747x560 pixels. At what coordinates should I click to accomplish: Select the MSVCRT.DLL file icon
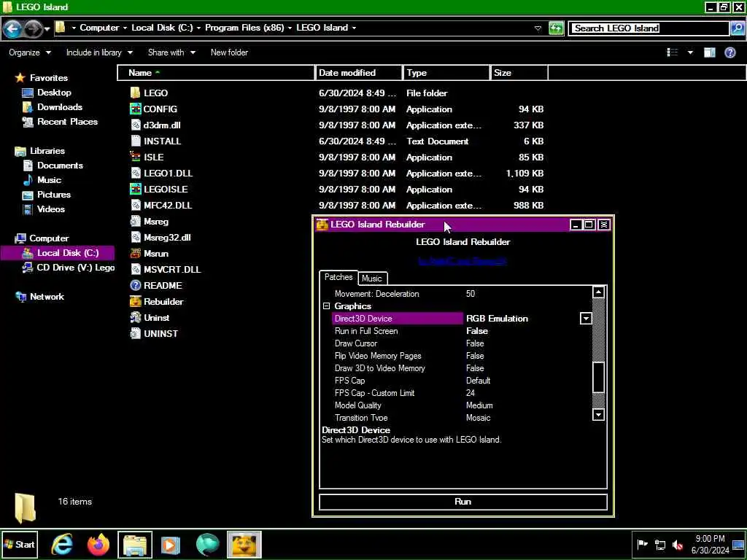pos(135,269)
